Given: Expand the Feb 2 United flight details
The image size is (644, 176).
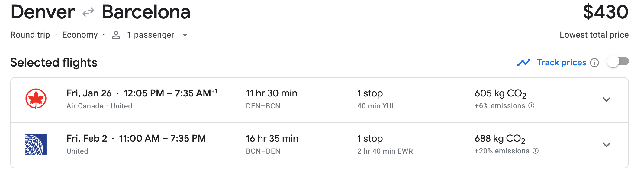Looking at the screenshot, I should (x=606, y=145).
